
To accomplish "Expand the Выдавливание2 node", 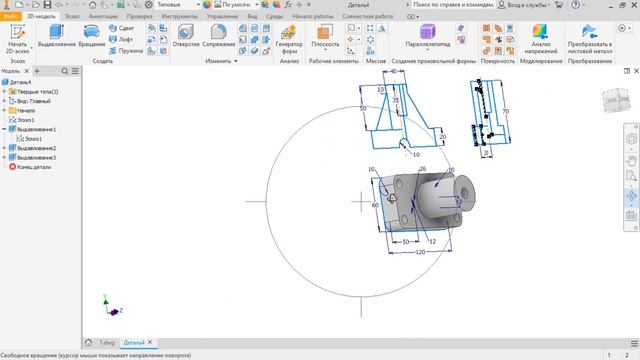I will click(x=4, y=148).
